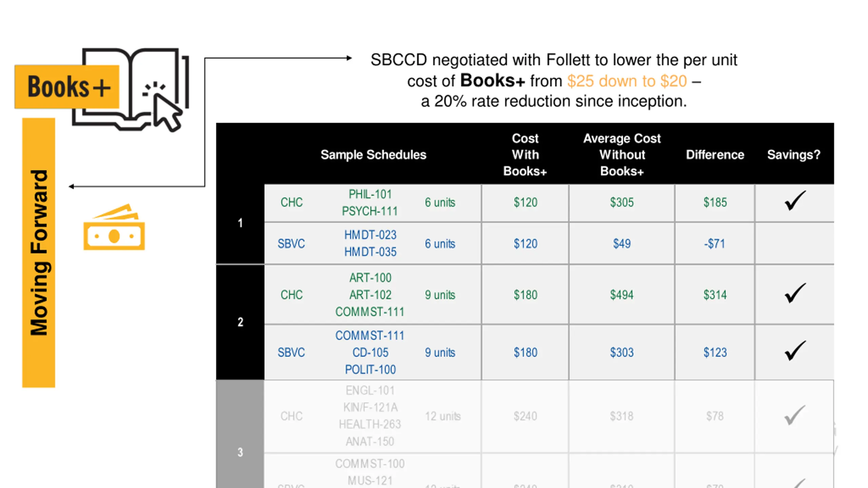Click the Cost With Books+ header
Screen dimensions: 868x488
coord(525,155)
